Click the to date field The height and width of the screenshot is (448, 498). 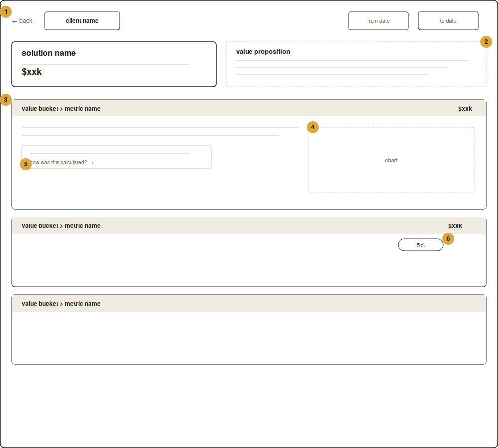pyautogui.click(x=448, y=21)
